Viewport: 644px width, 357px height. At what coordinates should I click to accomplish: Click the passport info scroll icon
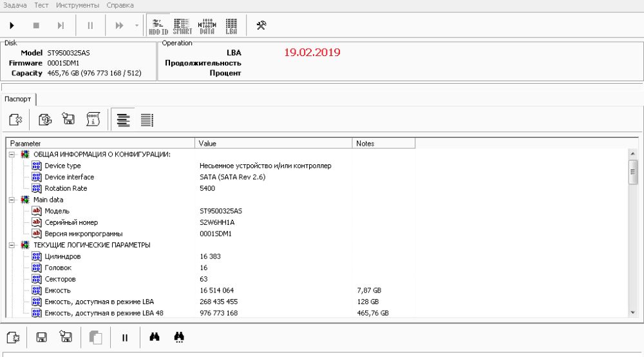(93, 119)
